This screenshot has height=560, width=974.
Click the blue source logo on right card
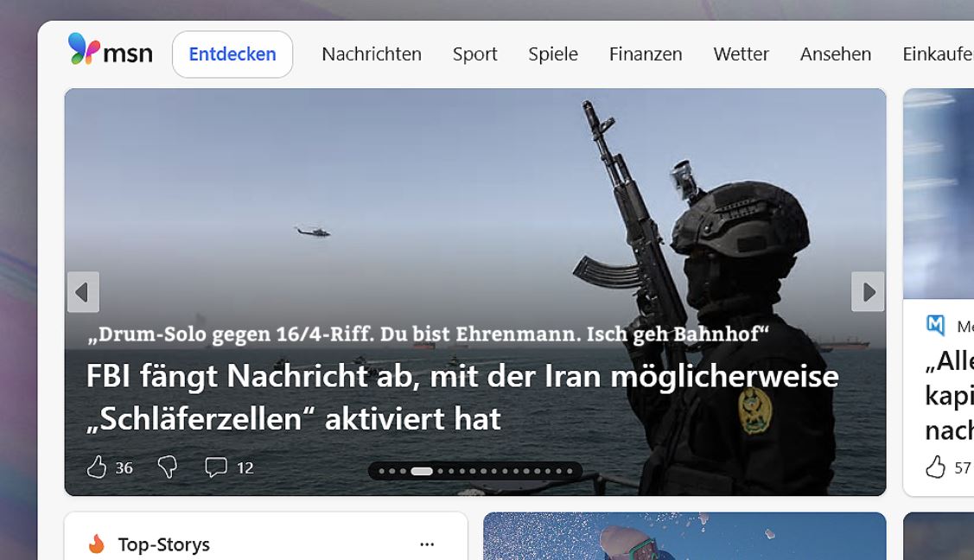pos(935,326)
